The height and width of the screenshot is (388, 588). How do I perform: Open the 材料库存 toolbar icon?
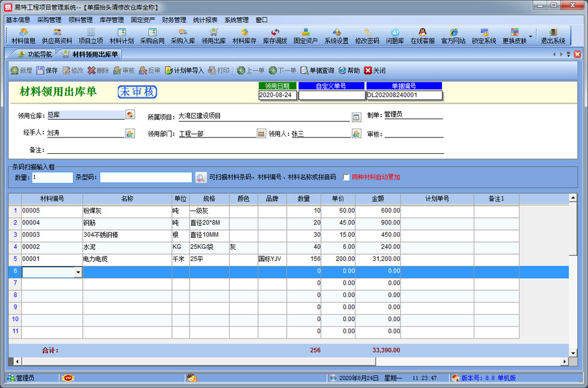tap(245, 36)
